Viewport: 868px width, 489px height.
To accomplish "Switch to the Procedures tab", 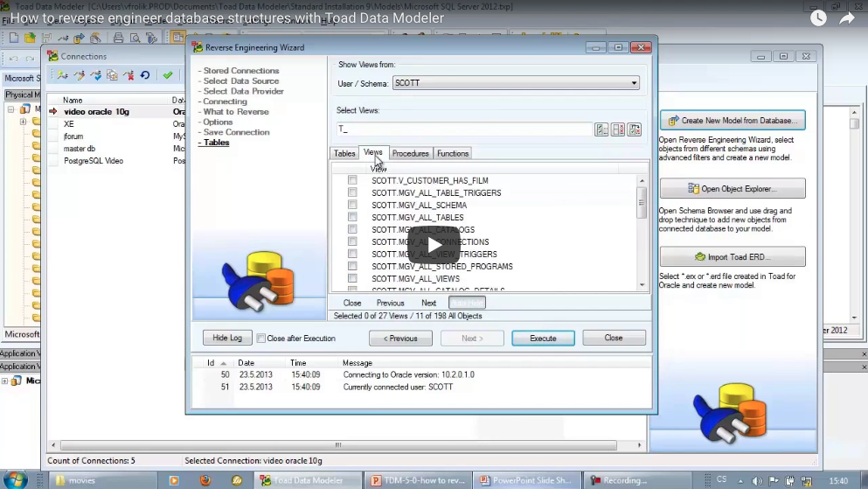I will coord(410,154).
